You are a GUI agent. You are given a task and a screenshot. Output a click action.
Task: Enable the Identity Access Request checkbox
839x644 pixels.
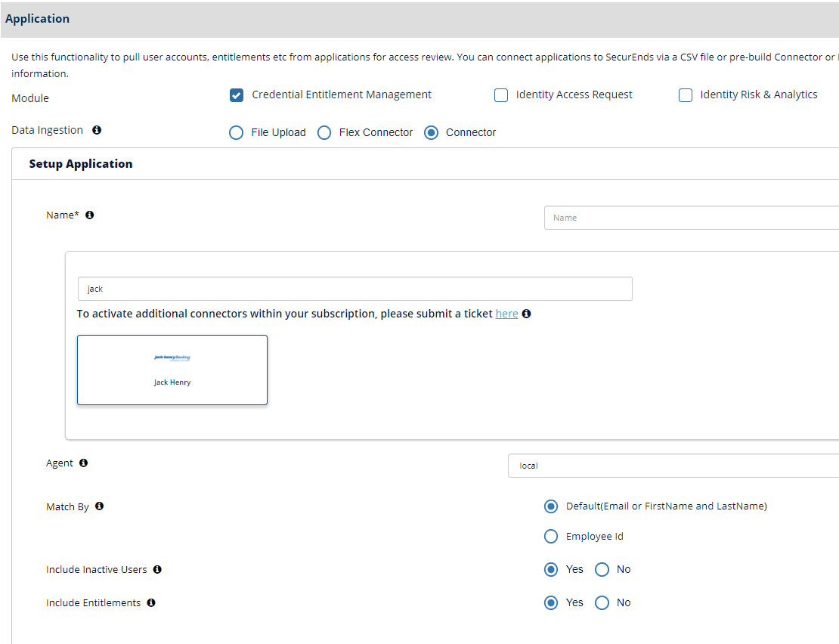coord(501,95)
